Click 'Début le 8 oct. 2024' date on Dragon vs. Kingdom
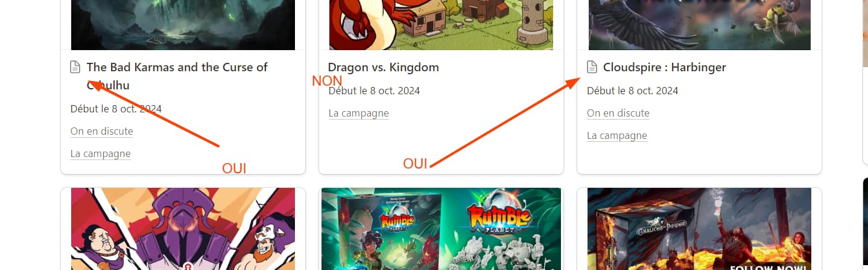The image size is (868, 270). [374, 91]
